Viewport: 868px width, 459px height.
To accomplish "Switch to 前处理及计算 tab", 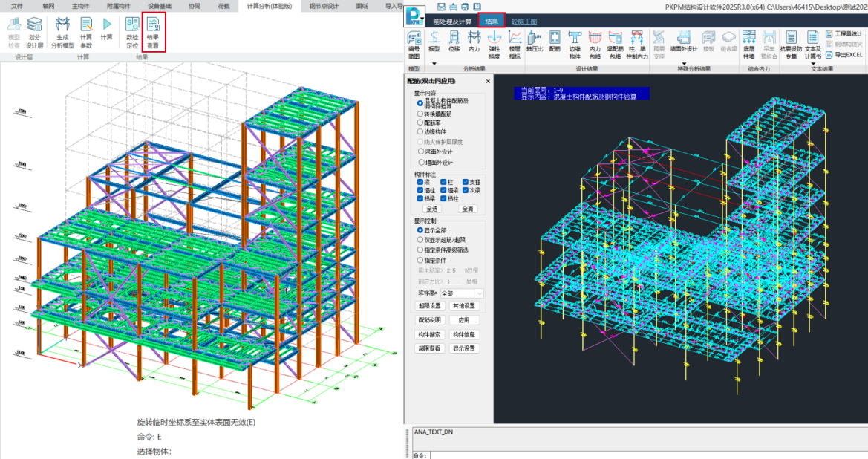I will click(451, 22).
